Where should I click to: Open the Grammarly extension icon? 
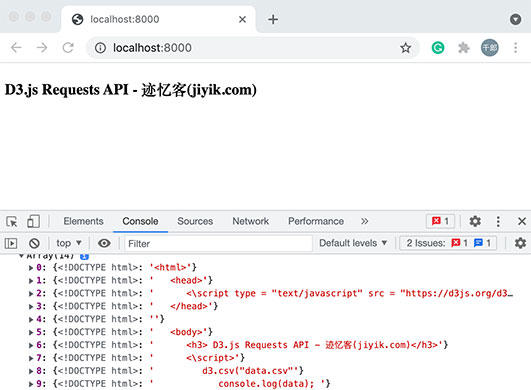(x=438, y=48)
